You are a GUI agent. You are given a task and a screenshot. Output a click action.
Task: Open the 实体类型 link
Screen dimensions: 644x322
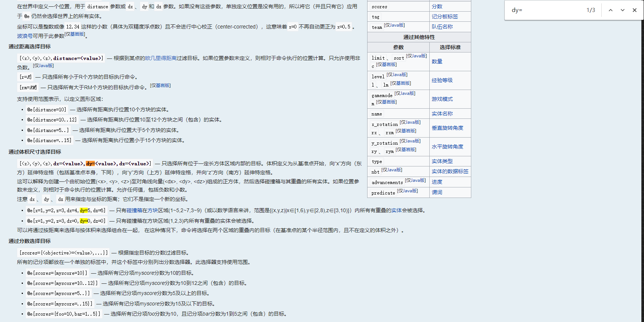pyautogui.click(x=442, y=161)
